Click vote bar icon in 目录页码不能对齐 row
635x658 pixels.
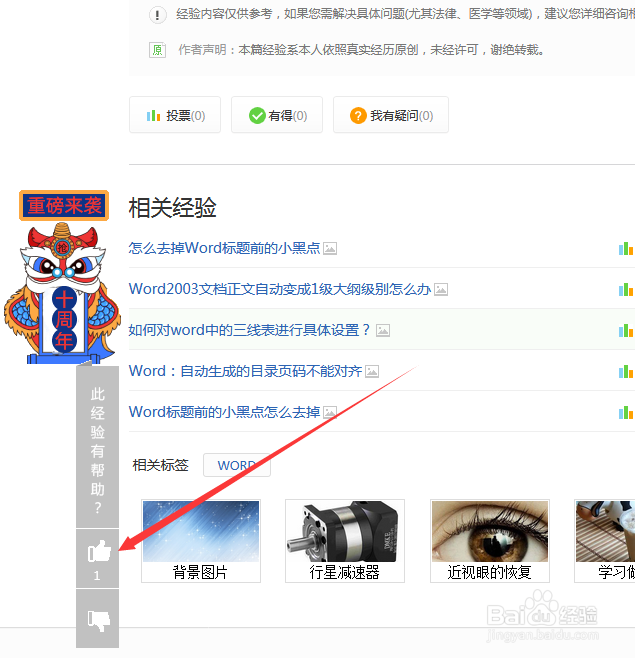click(626, 371)
